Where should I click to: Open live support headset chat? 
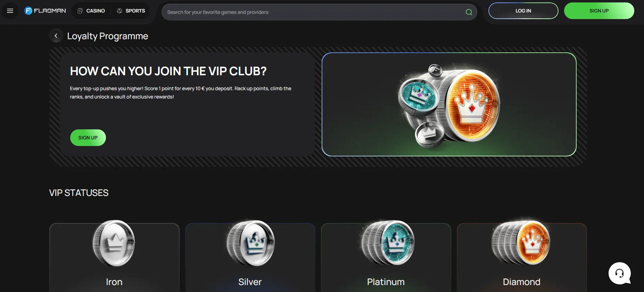click(620, 273)
